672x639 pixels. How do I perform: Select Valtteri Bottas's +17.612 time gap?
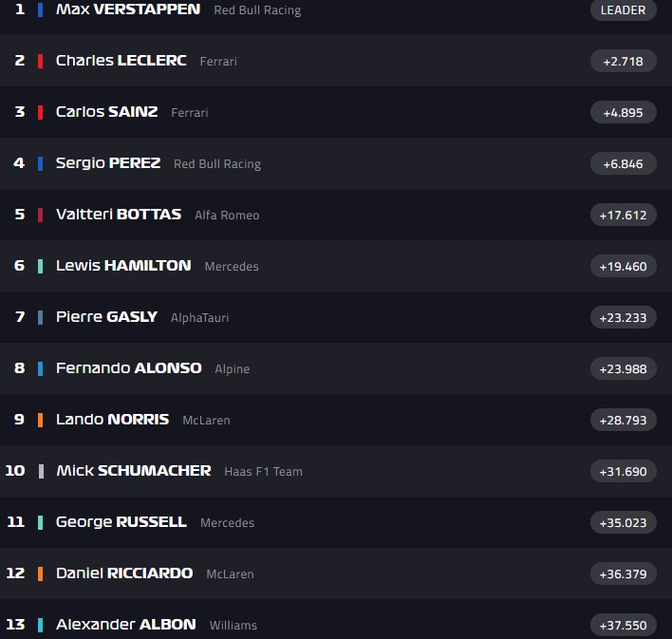(x=623, y=216)
